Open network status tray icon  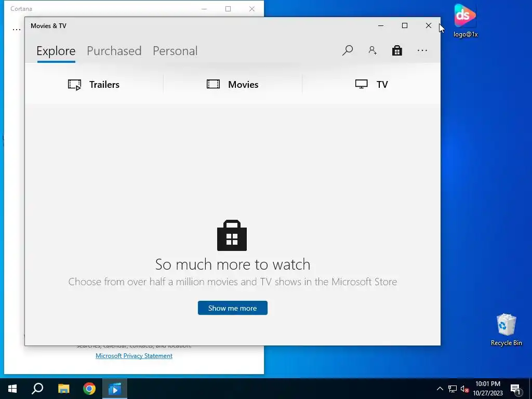click(453, 389)
